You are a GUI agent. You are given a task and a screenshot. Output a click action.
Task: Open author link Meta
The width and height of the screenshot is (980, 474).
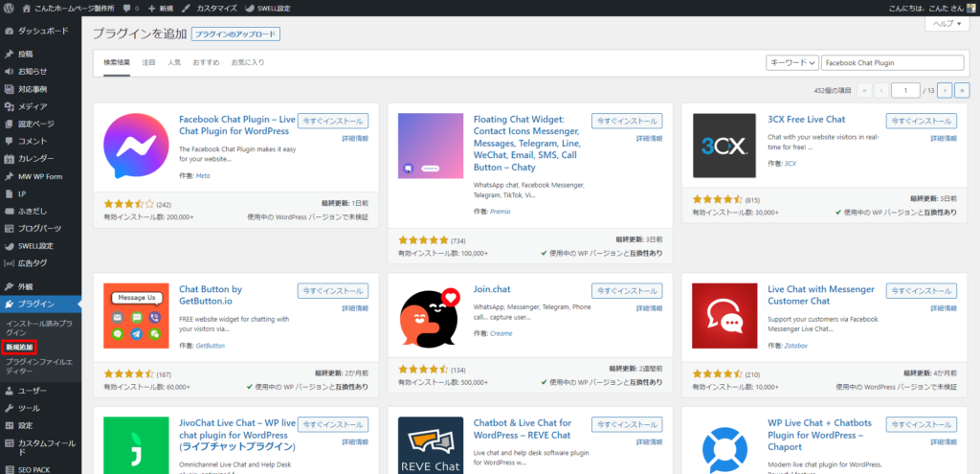203,176
